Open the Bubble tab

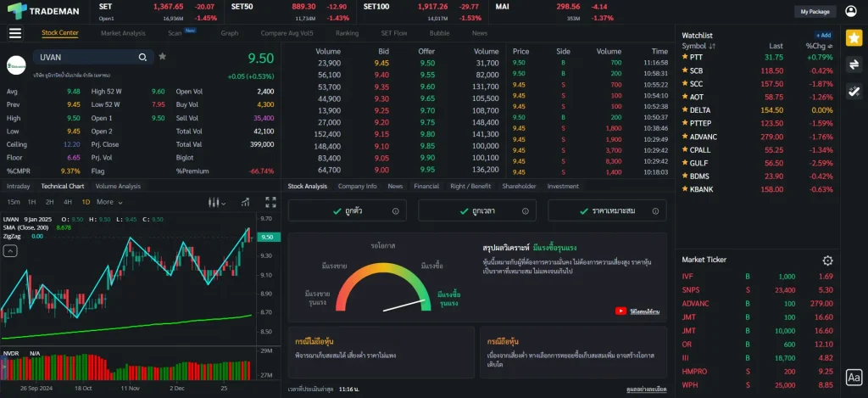[440, 33]
